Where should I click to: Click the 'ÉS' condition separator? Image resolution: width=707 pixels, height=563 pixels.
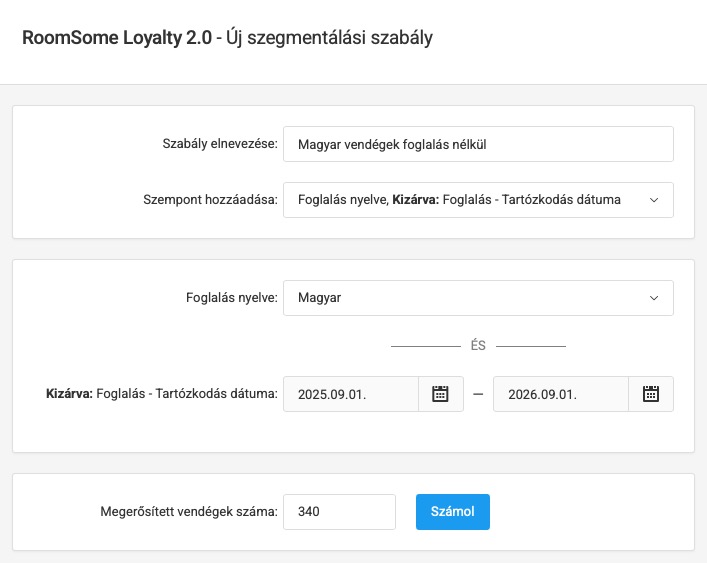coord(478,346)
